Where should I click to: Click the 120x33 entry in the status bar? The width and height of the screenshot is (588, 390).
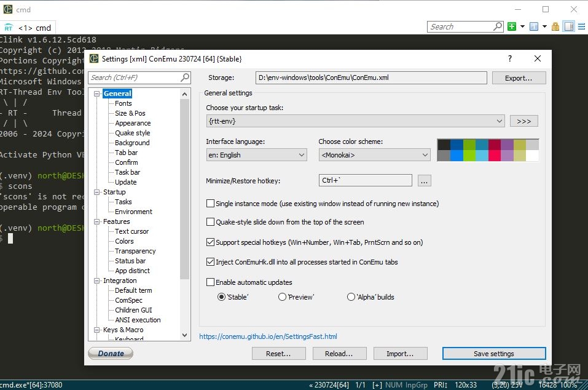pyautogui.click(x=466, y=384)
